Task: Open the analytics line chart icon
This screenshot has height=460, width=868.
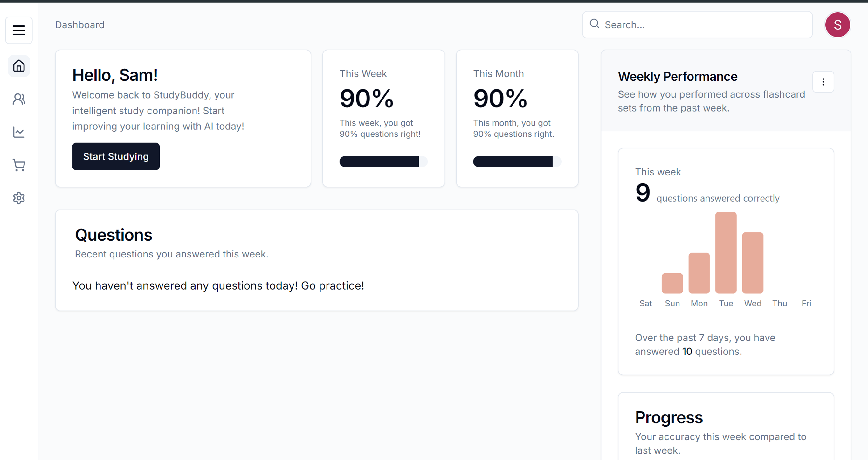Action: [19, 132]
